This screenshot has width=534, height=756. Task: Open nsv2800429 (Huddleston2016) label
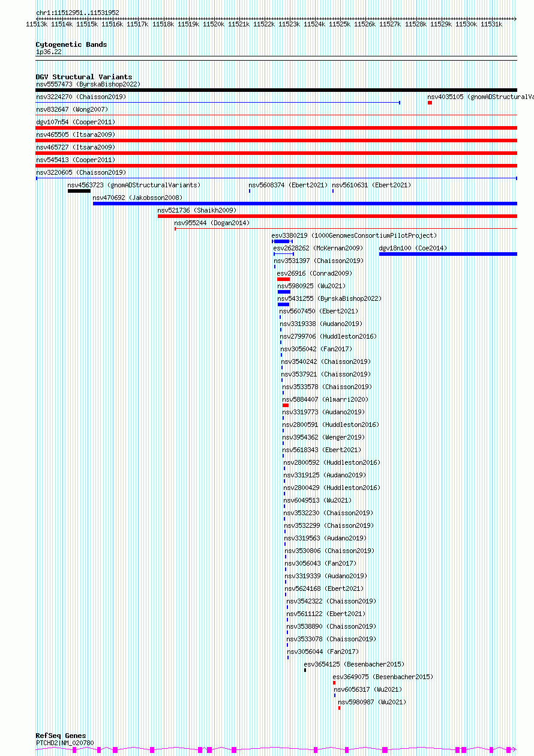coord(332,488)
